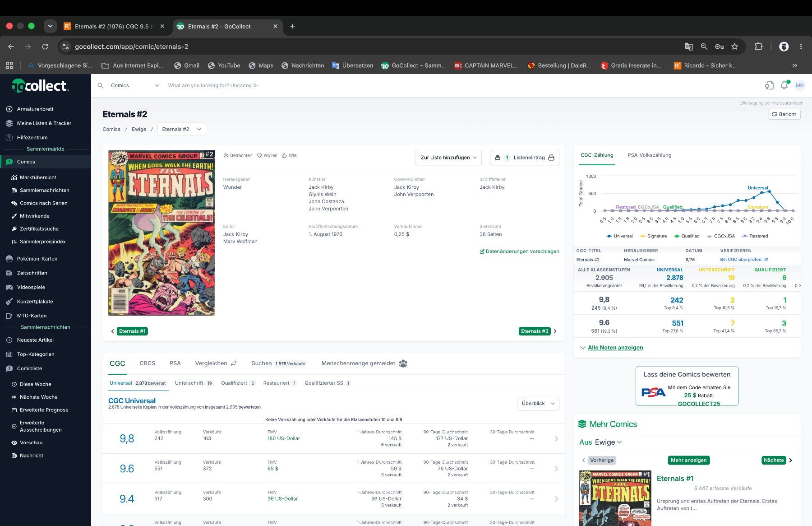812x526 pixels.
Task: Click the Eternals #1 cover thumbnail
Action: pos(615,498)
